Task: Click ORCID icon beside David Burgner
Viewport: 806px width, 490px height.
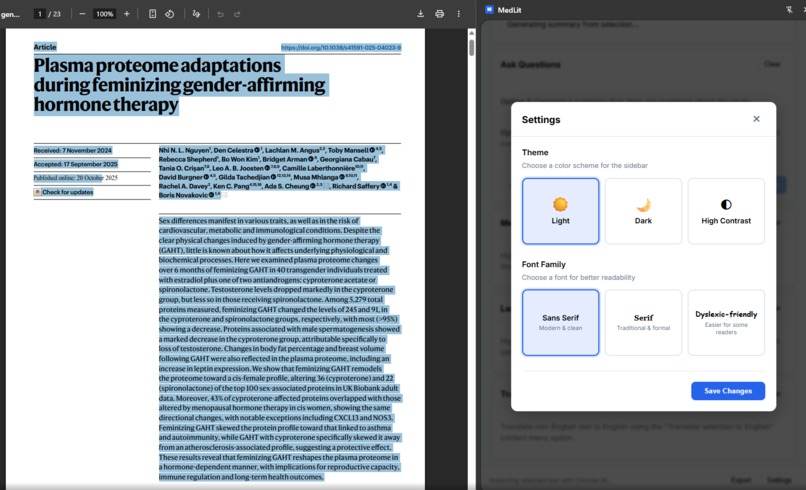Action: 206,177
